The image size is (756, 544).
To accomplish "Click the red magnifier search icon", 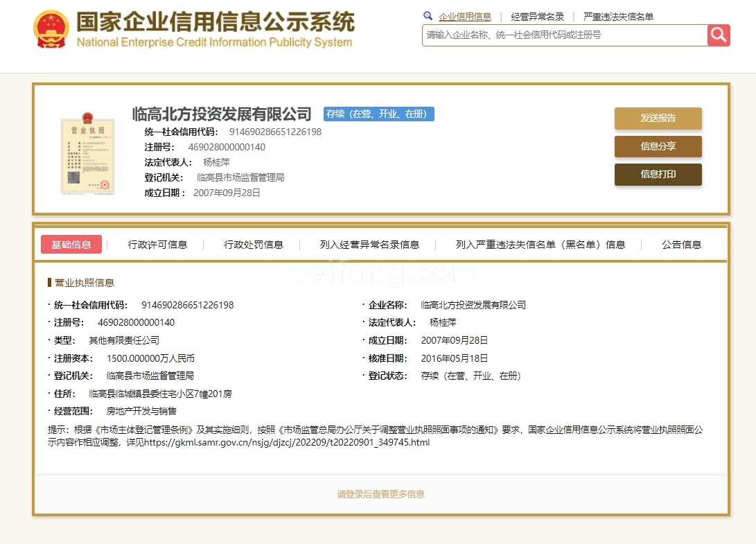I will coord(719,35).
